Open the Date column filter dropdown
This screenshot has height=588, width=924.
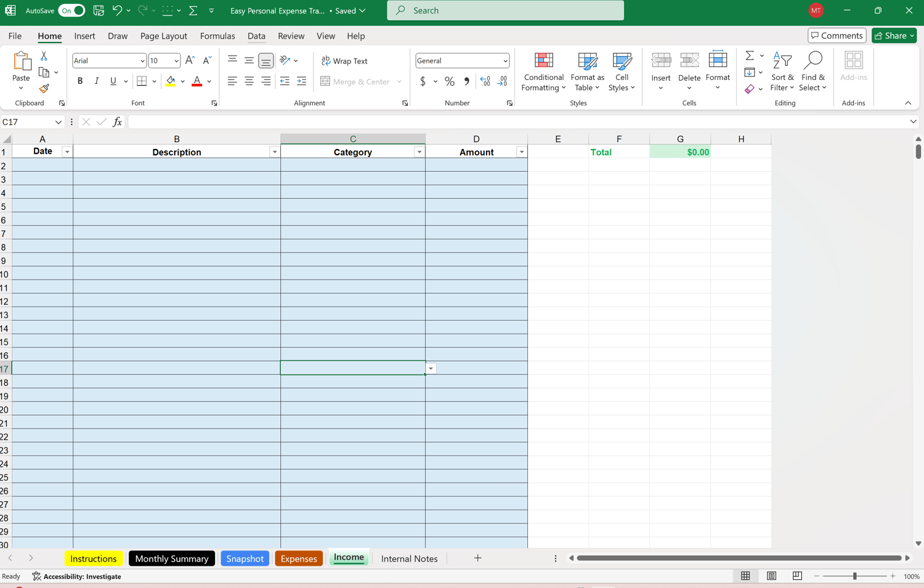[x=67, y=152]
